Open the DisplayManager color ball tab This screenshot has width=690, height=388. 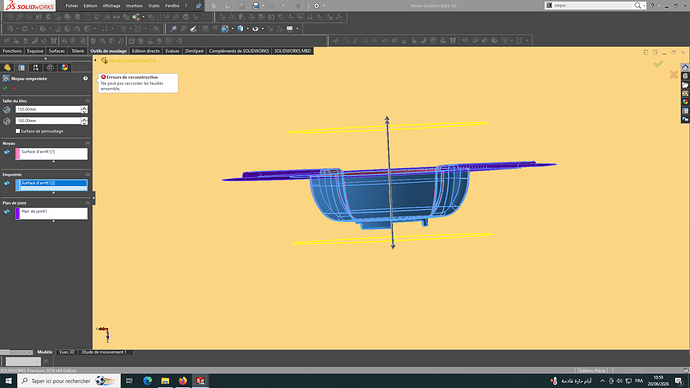65,67
